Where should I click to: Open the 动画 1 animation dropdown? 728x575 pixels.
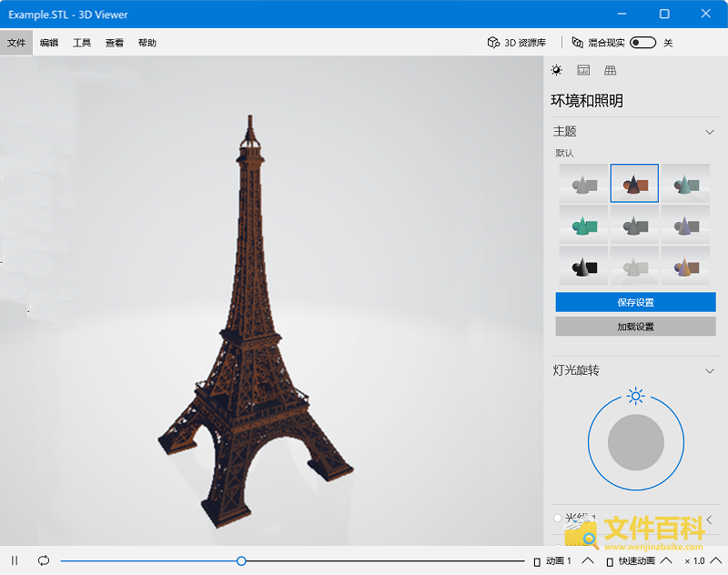[563, 561]
